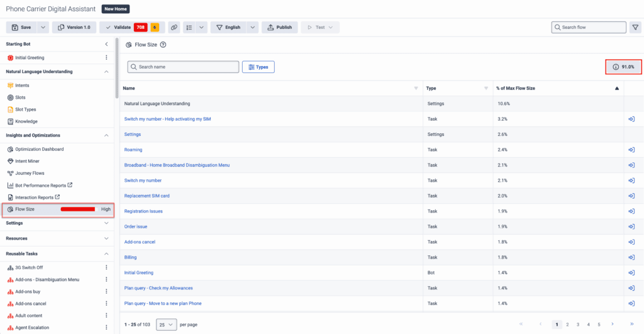Screen dimensions: 644x334
Task: Open the 25 per page dropdown
Action: pyautogui.click(x=166, y=325)
